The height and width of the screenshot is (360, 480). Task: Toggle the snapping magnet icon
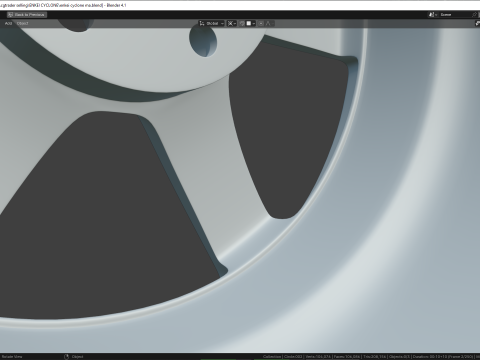[242, 23]
